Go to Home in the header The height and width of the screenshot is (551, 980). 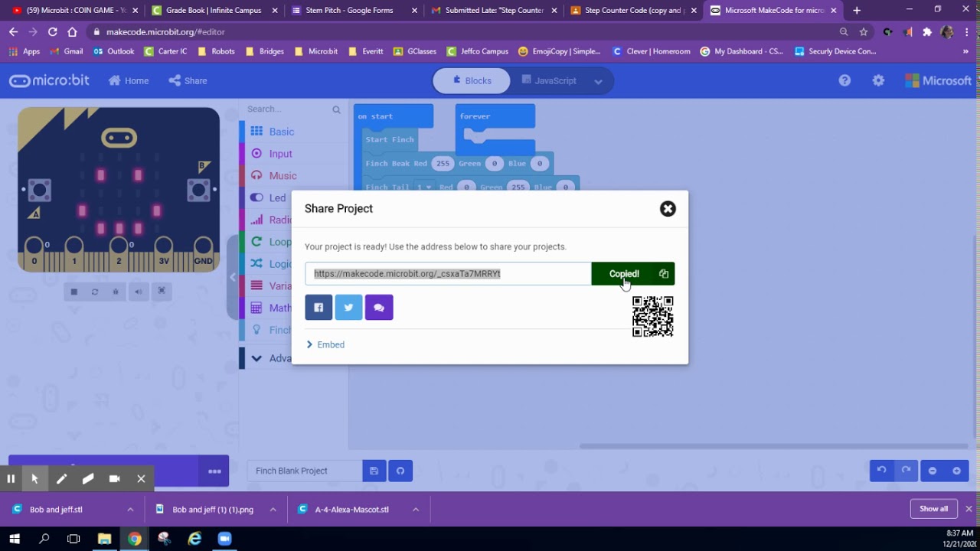(x=129, y=80)
